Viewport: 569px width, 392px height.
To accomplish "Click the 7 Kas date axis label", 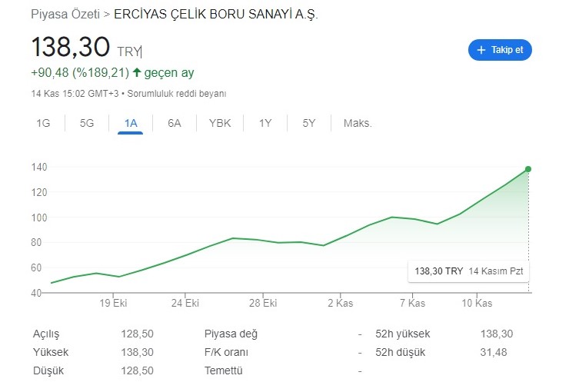I will click(x=412, y=303).
